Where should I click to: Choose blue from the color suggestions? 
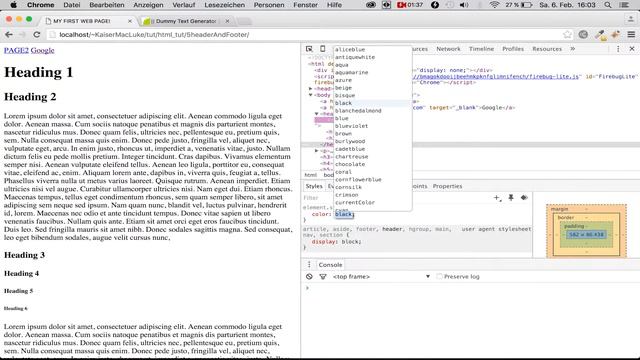click(372, 118)
